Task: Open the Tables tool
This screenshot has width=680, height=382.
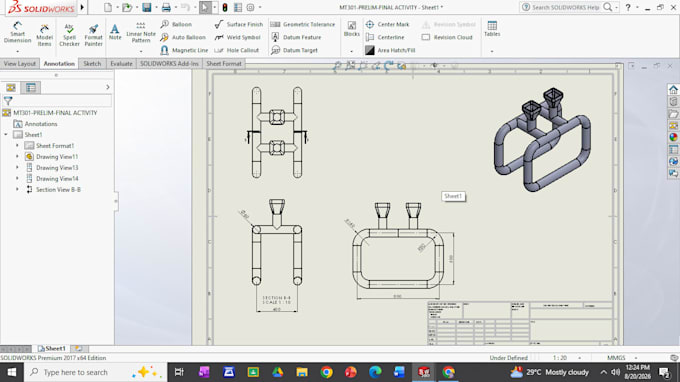Action: 492,29
